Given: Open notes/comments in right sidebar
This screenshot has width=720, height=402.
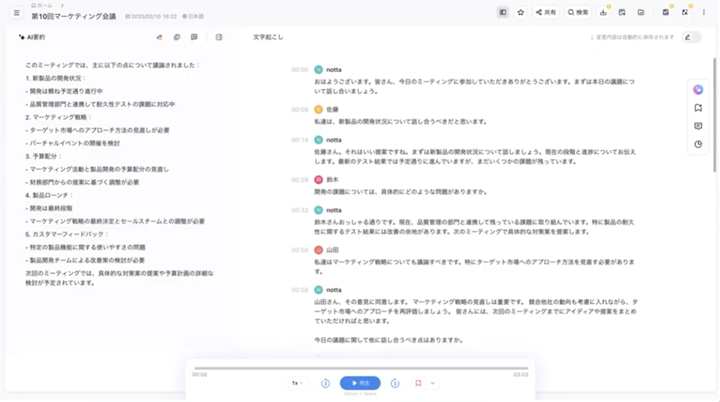Looking at the screenshot, I should point(698,126).
